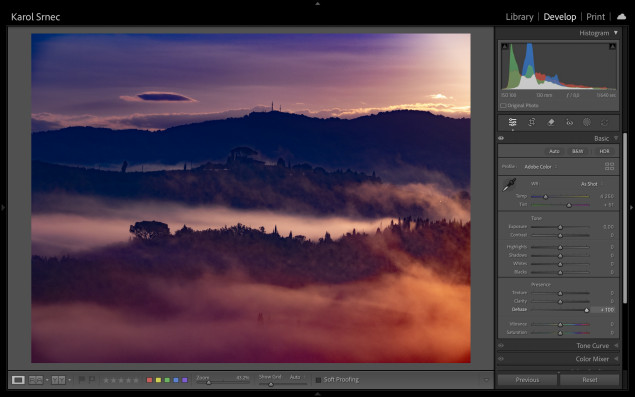The width and height of the screenshot is (635, 397).
Task: Toggle Basic panel visibility eye
Action: pyautogui.click(x=501, y=138)
